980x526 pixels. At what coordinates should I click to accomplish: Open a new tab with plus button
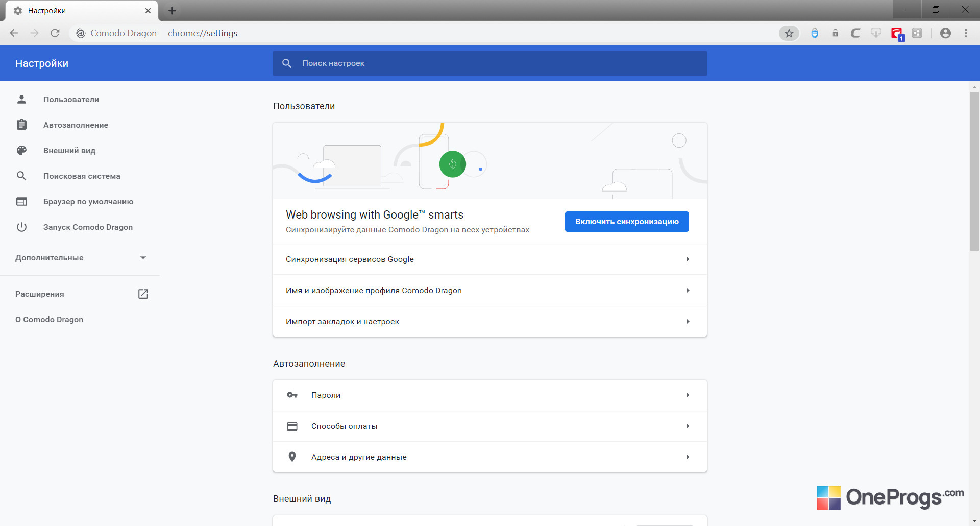[172, 11]
